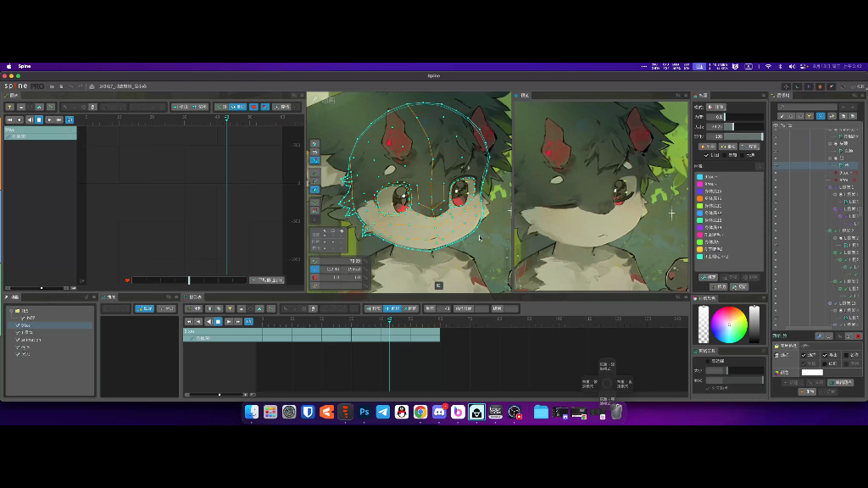Click the Wi-Fi icon in the menu bar
Screen dimensions: 868x488
(x=768, y=66)
